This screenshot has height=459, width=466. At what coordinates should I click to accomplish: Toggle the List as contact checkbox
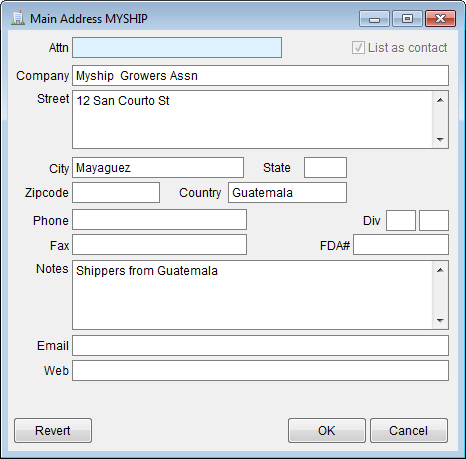[x=358, y=48]
